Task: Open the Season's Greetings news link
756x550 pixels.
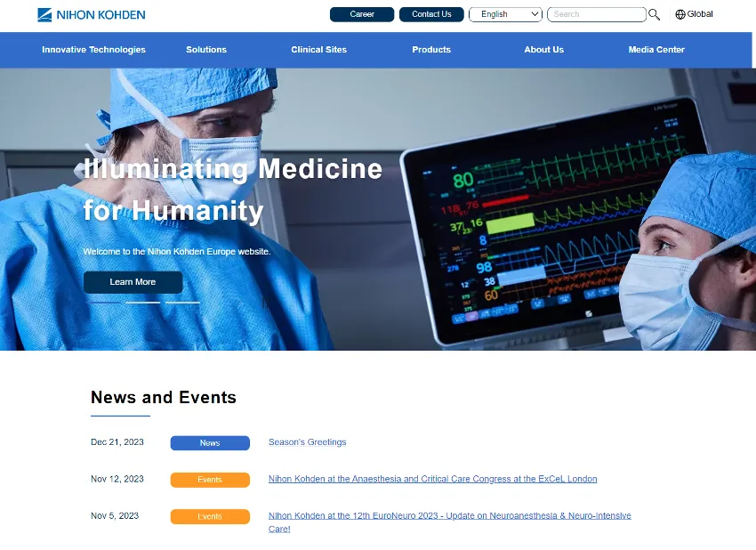Action: [x=307, y=442]
